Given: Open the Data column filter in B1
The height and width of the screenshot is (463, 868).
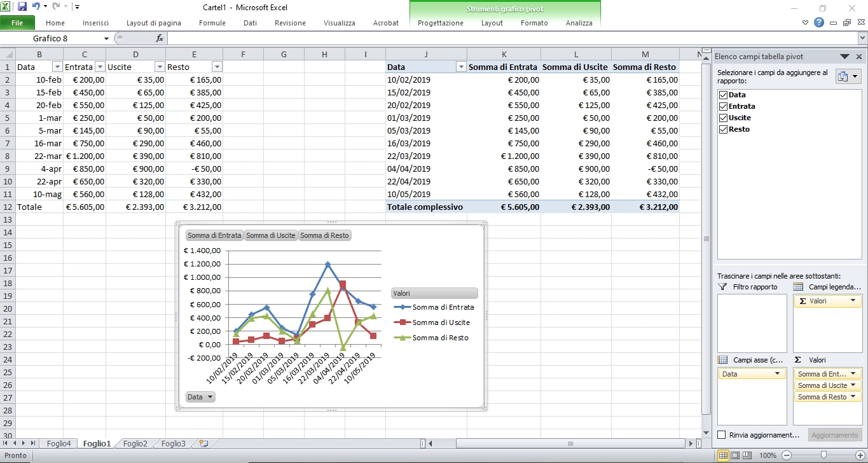Looking at the screenshot, I should coord(57,67).
